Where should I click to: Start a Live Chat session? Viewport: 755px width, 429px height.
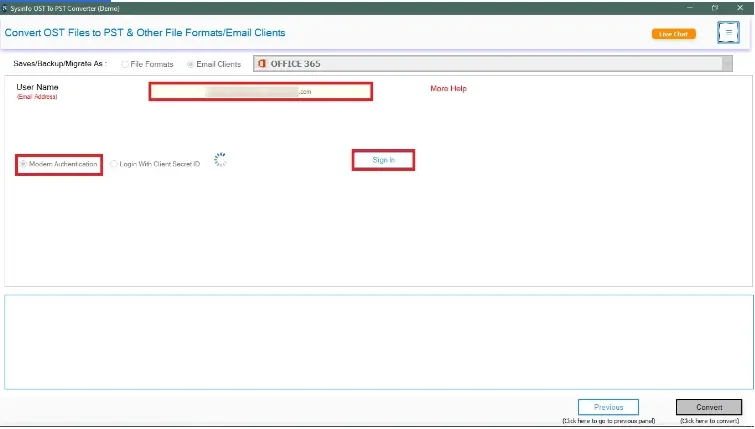[x=674, y=34]
